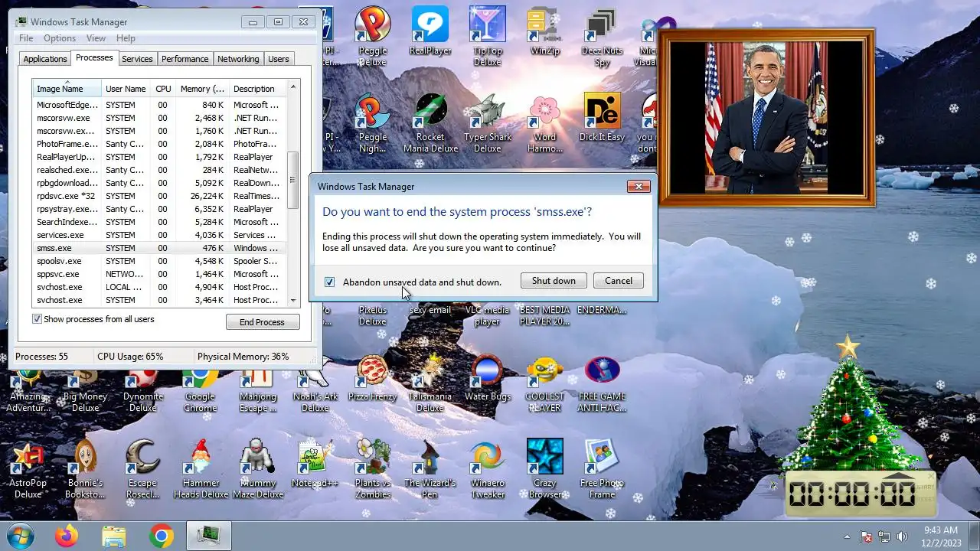Open the Winaero Tweaker shortcut
This screenshot has width=980, height=551.
488,469
